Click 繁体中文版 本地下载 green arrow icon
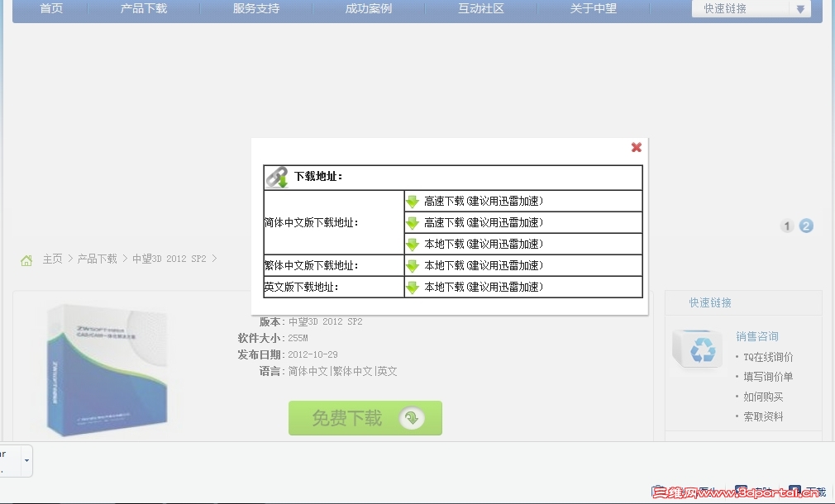Screen dimensions: 835x504 point(413,265)
